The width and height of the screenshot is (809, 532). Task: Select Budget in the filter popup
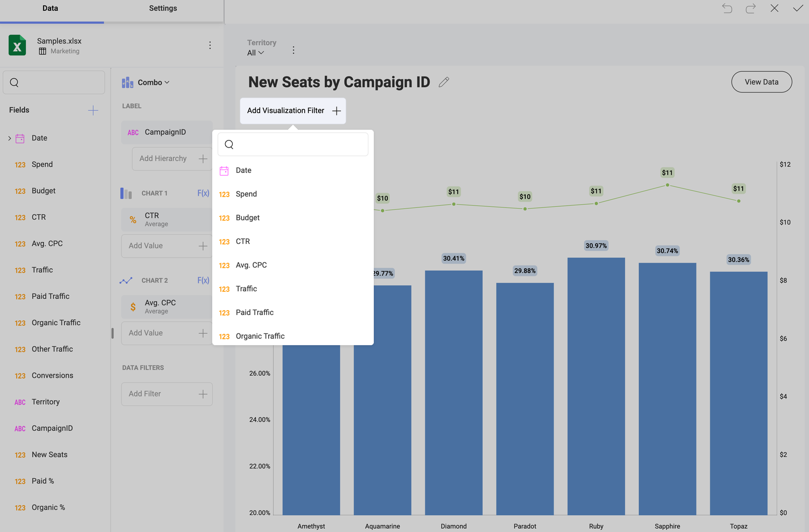(293, 218)
